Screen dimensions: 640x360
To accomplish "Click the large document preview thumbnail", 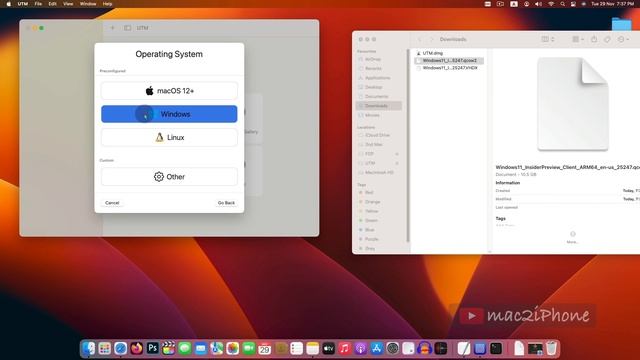I will pyautogui.click(x=573, y=104).
